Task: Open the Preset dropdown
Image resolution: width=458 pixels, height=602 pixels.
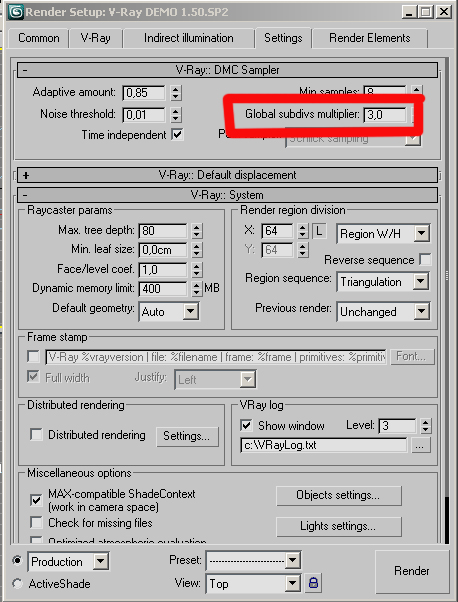Action: [x=253, y=561]
